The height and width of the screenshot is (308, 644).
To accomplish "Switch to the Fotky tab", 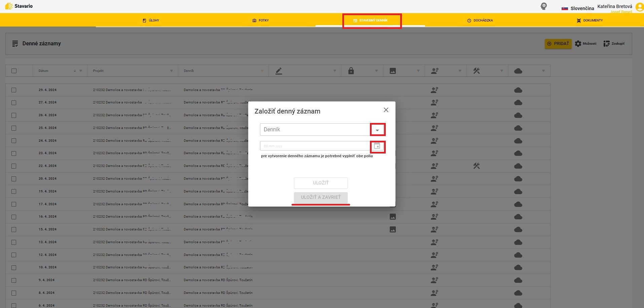I will pyautogui.click(x=261, y=20).
